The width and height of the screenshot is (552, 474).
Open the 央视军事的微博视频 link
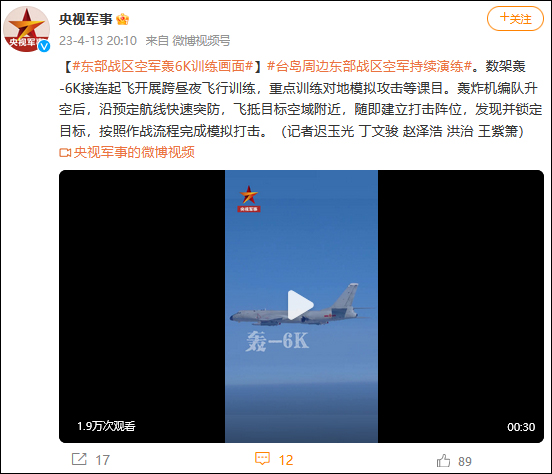pos(134,152)
